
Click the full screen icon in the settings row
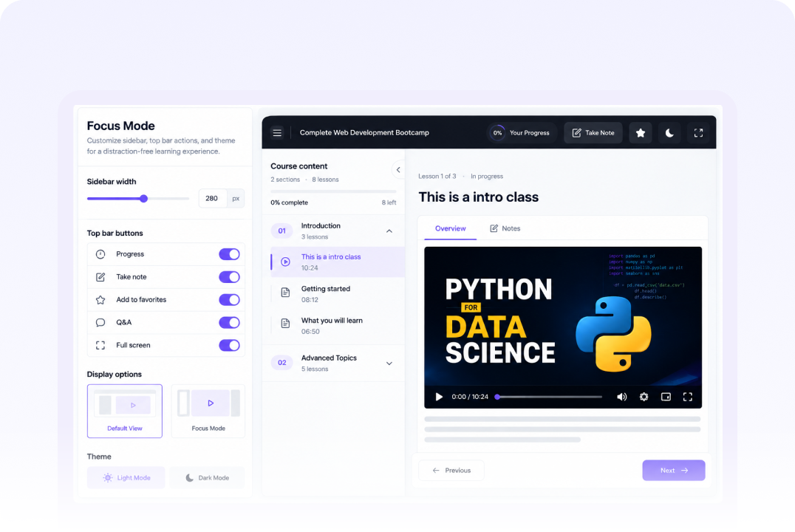tap(100, 345)
